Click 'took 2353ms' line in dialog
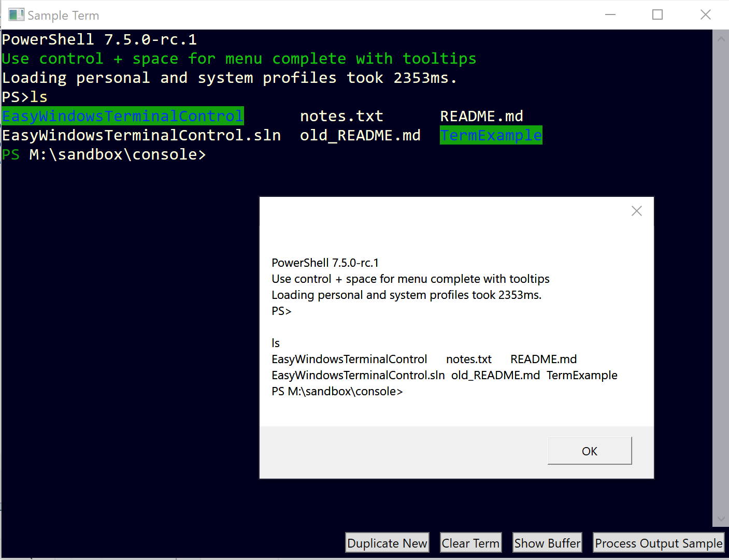Screen dimensions: 729x560 point(407,295)
